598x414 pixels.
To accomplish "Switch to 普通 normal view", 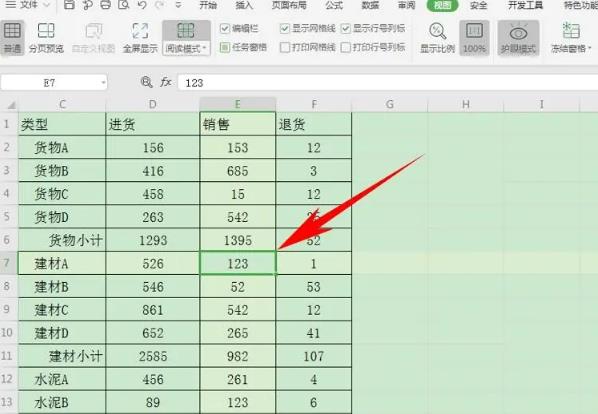I will 12,38.
